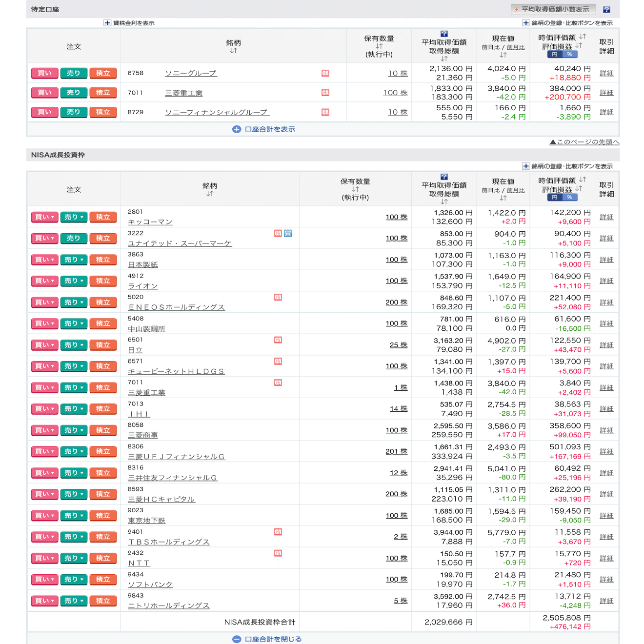The image size is (644, 644).
Task: Click NISA 取得総額 total 2,029,666 円
Action: 448,622
